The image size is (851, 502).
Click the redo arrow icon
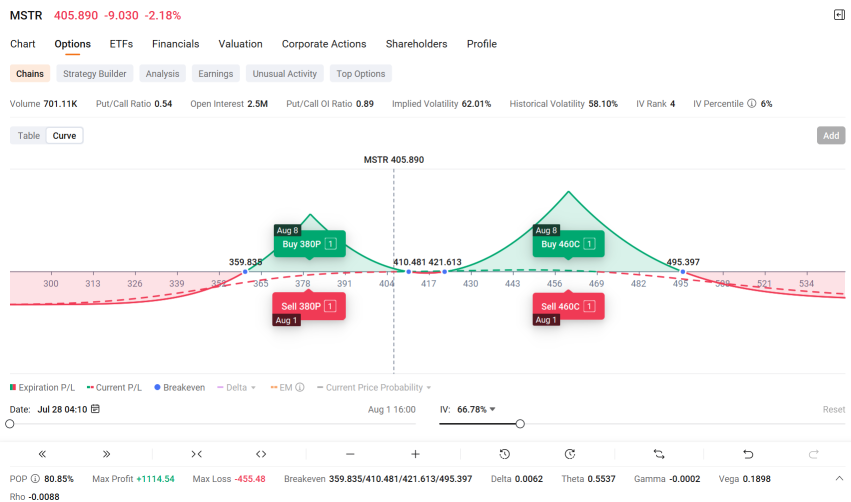pos(813,454)
